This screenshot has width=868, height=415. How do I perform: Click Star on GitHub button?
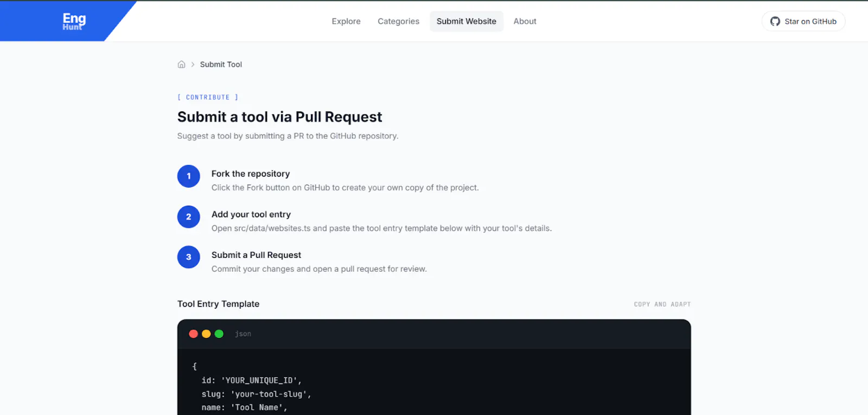click(803, 21)
